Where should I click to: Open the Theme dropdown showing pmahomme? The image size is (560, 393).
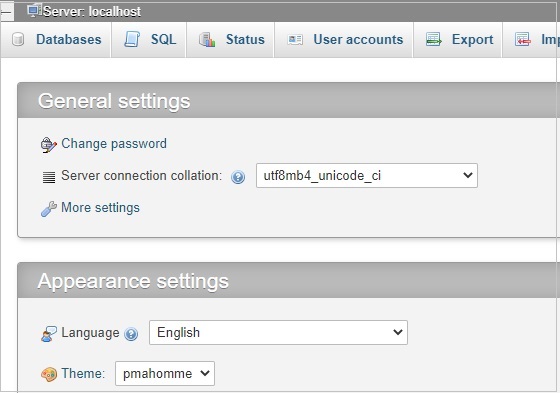(165, 373)
